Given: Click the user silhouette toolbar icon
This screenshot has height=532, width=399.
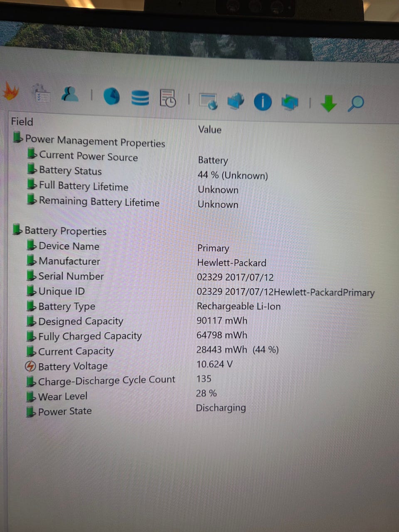Looking at the screenshot, I should (70, 94).
